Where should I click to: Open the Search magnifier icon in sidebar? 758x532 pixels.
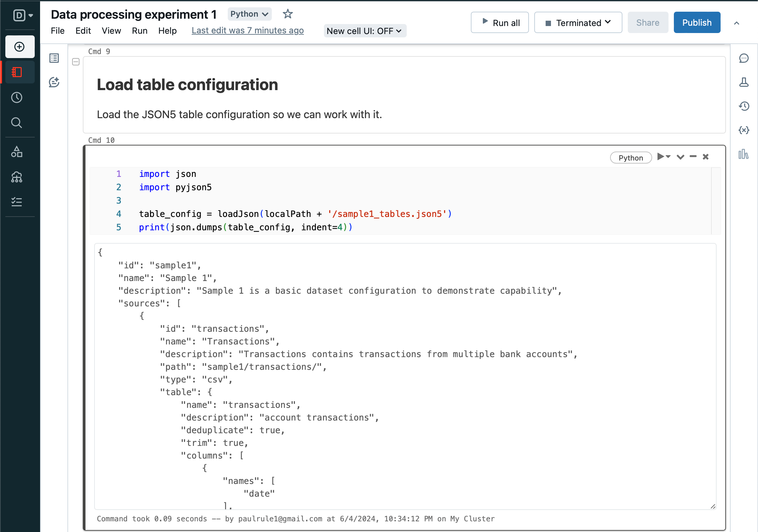pyautogui.click(x=17, y=123)
